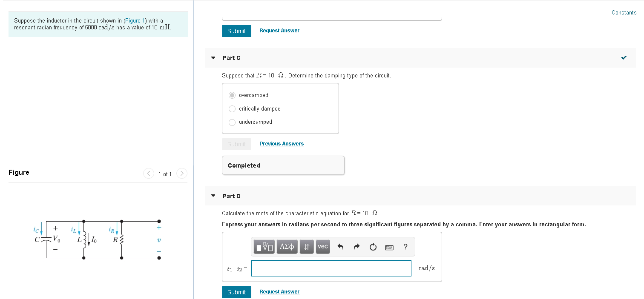Image resolution: width=644 pixels, height=299 pixels.
Task: Submit the Part D answer
Action: click(x=236, y=292)
